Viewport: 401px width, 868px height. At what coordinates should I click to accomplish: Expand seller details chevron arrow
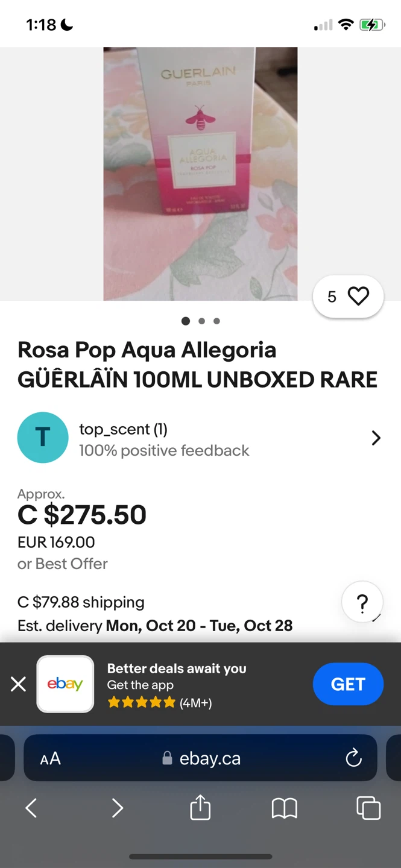tap(376, 438)
